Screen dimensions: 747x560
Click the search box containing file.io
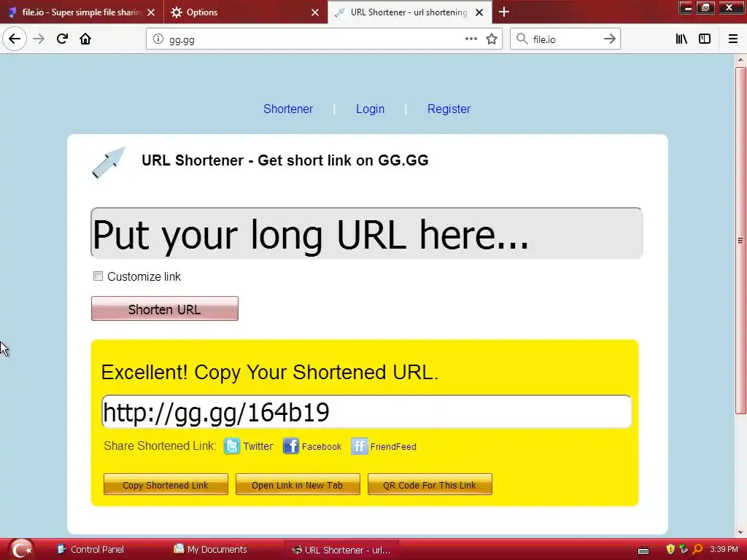(565, 39)
